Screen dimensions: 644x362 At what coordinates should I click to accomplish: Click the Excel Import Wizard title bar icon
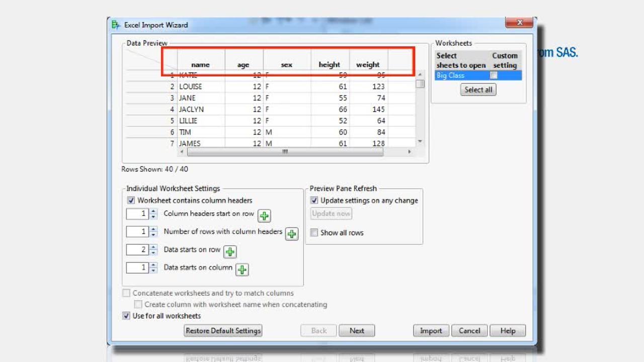[115, 24]
